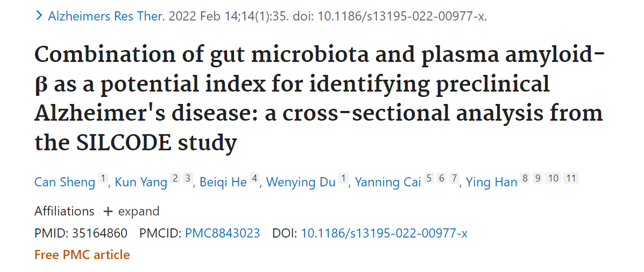Click the plus icon next to expand

[108, 212]
